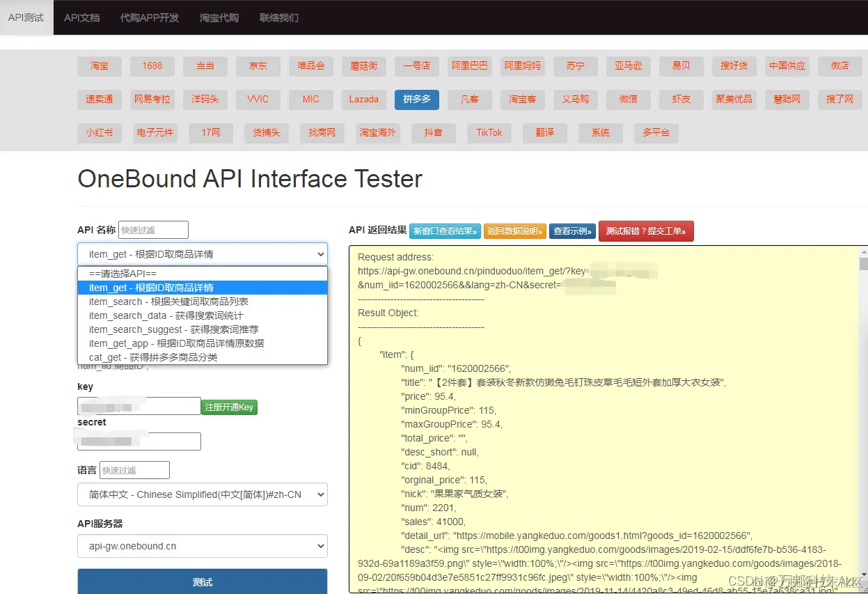Choose the 淘宝海外 platform

(x=378, y=133)
